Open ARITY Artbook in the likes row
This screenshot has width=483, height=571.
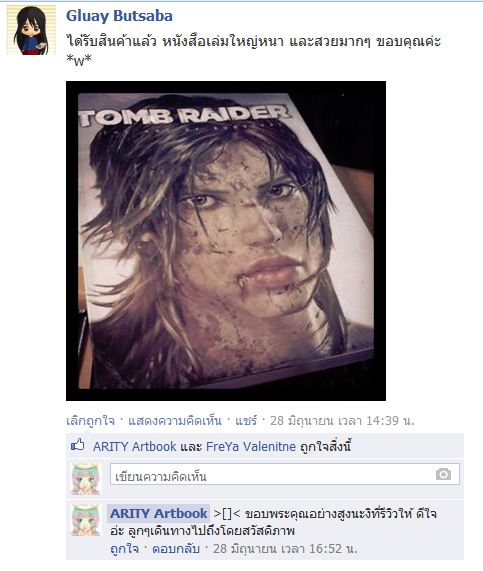[x=134, y=446]
